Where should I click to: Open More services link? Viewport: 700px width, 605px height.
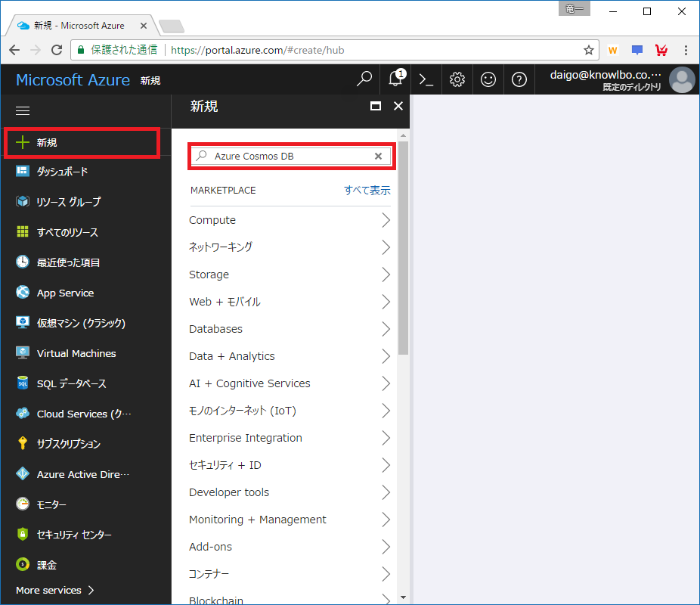click(x=55, y=591)
